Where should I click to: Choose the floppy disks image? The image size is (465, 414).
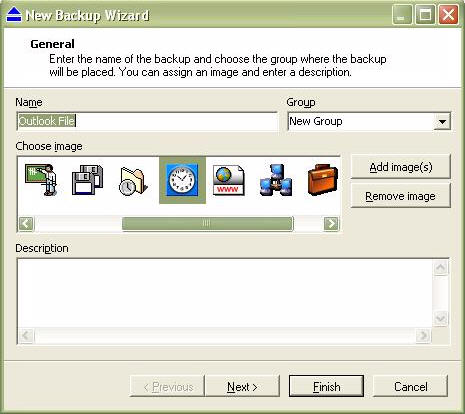(88, 180)
